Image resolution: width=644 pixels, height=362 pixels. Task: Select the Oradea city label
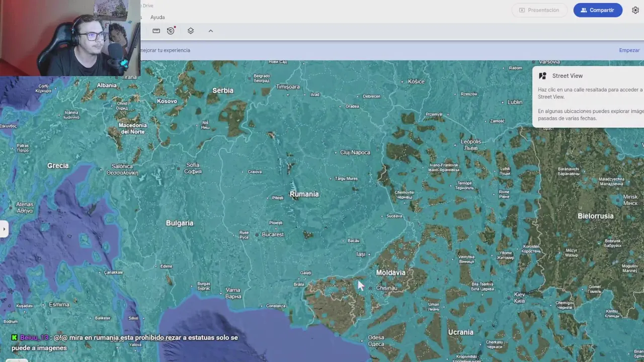[x=352, y=107]
